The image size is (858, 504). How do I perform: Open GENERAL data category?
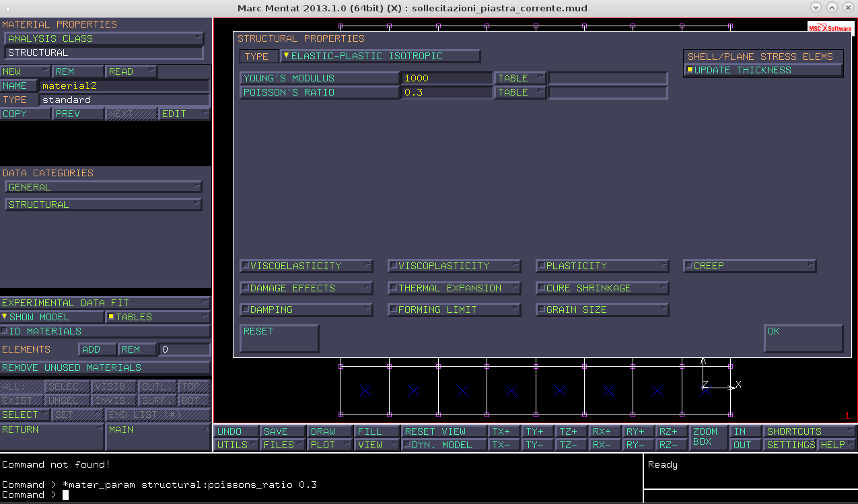click(104, 187)
